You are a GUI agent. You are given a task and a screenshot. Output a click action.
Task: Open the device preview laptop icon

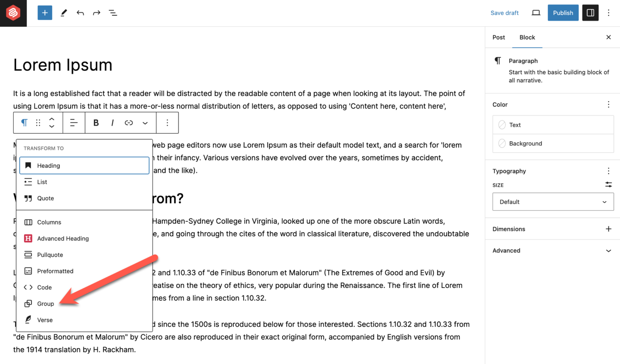tap(536, 12)
